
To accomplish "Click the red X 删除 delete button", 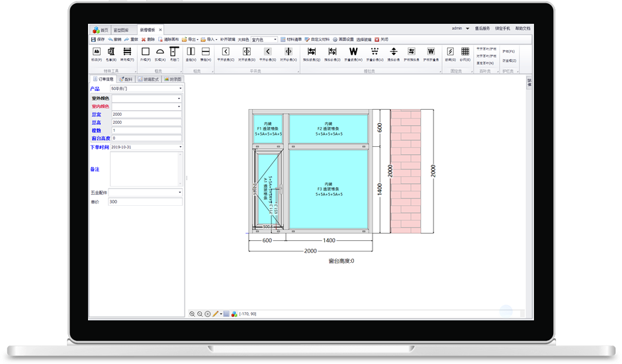I will (148, 40).
